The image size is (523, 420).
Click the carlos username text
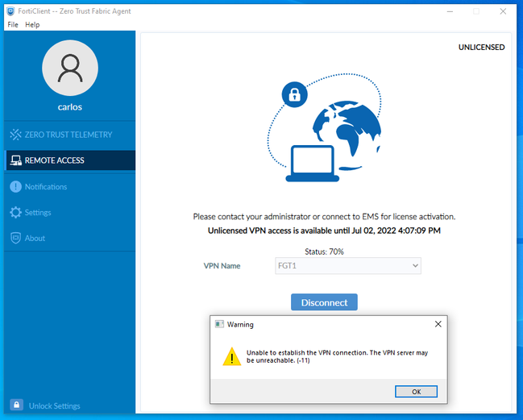[x=70, y=107]
